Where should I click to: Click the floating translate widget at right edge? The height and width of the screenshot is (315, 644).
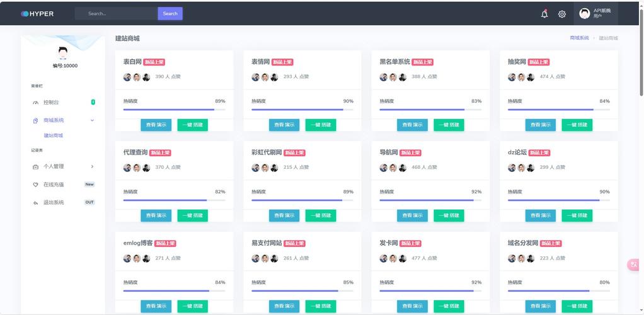(635, 265)
